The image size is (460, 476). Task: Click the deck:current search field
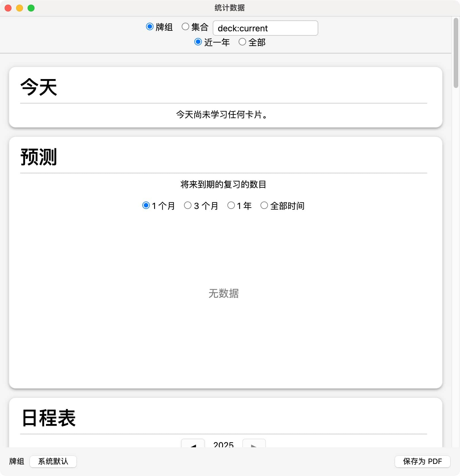click(x=265, y=28)
